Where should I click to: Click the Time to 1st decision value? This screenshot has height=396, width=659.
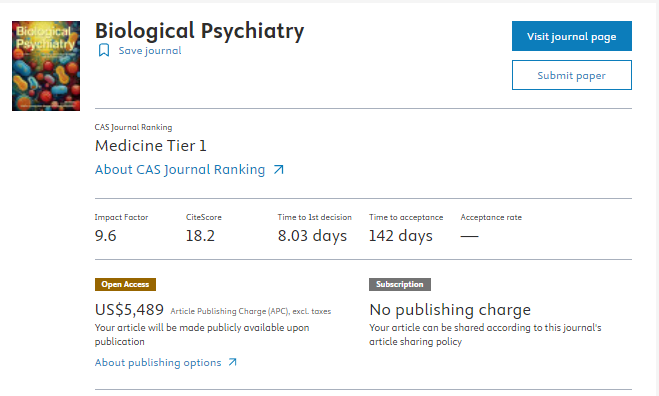pos(312,236)
